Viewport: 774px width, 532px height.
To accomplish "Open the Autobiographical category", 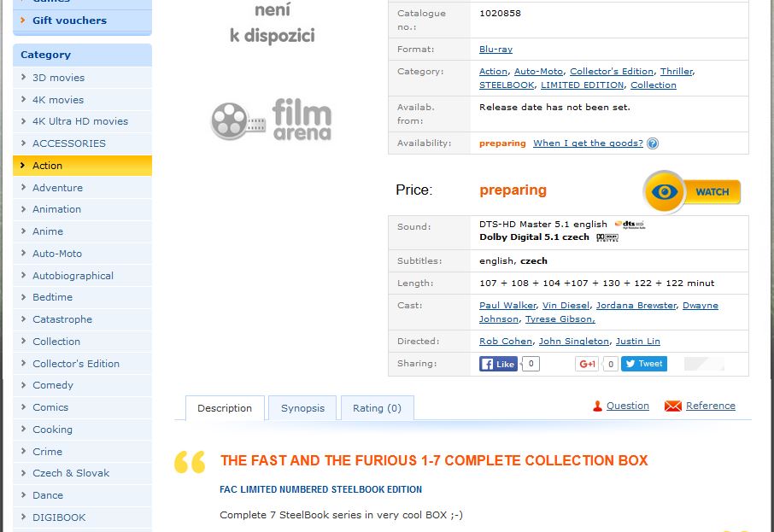I will [x=82, y=276].
